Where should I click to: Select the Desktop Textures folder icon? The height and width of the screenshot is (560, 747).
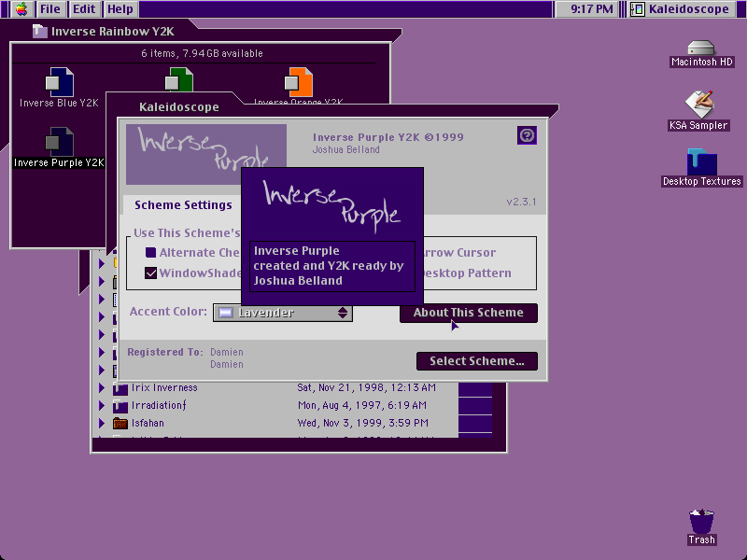(x=702, y=168)
